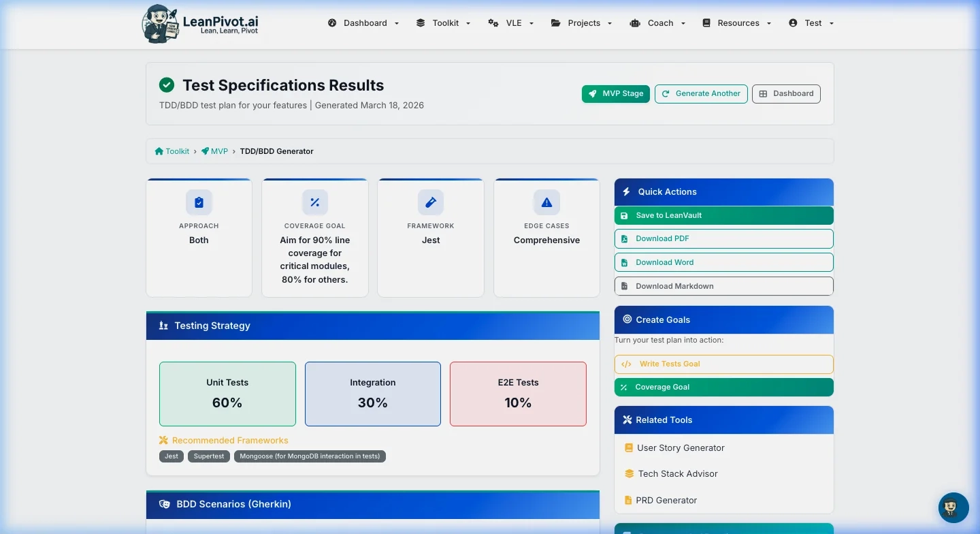
Task: Open the MVP breadcrumb link
Action: [219, 151]
